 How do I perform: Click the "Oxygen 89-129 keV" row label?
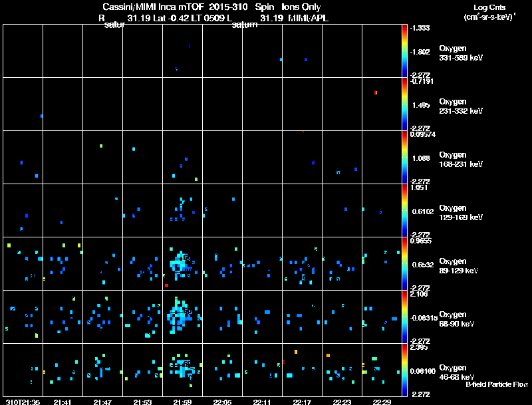tap(458, 266)
